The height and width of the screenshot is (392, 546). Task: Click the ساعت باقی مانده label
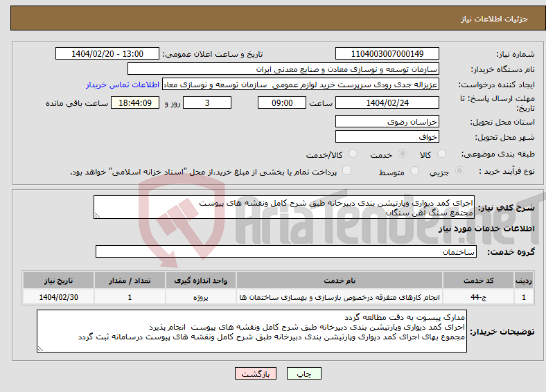77,103
